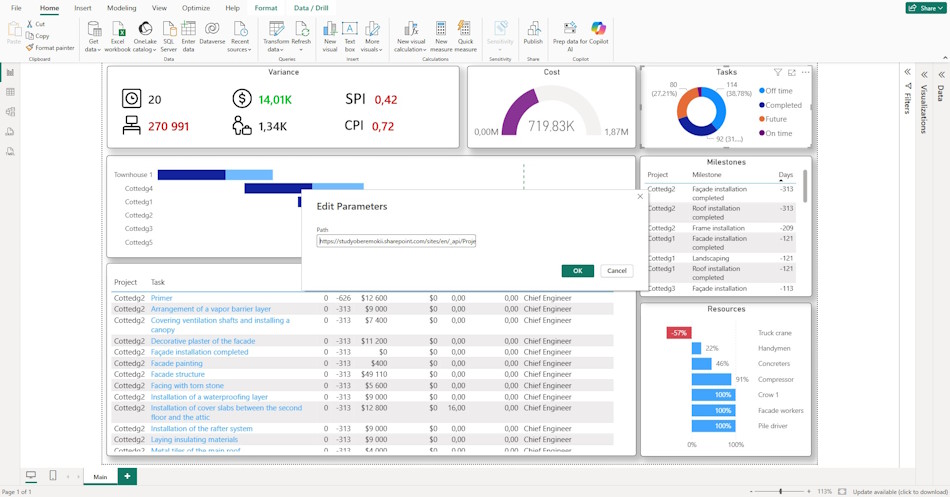
Task: Click the Share button
Action: click(925, 8)
